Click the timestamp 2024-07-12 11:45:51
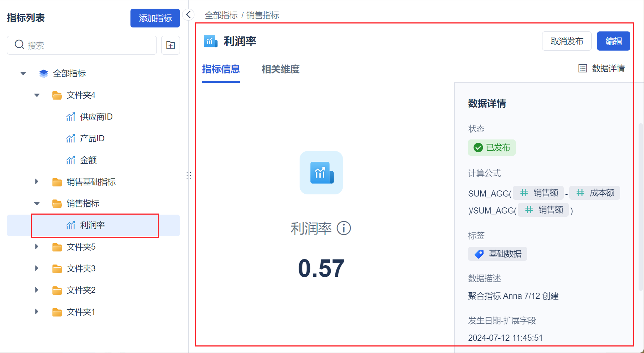 [x=505, y=338]
